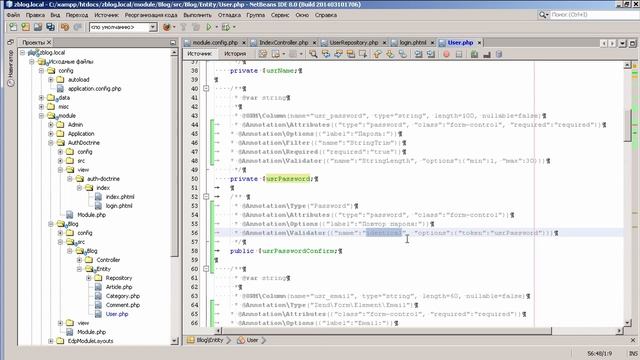Screen dimensions: 640x360
Task: Click the Поиск search input field
Action: pyautogui.click(x=594, y=15)
